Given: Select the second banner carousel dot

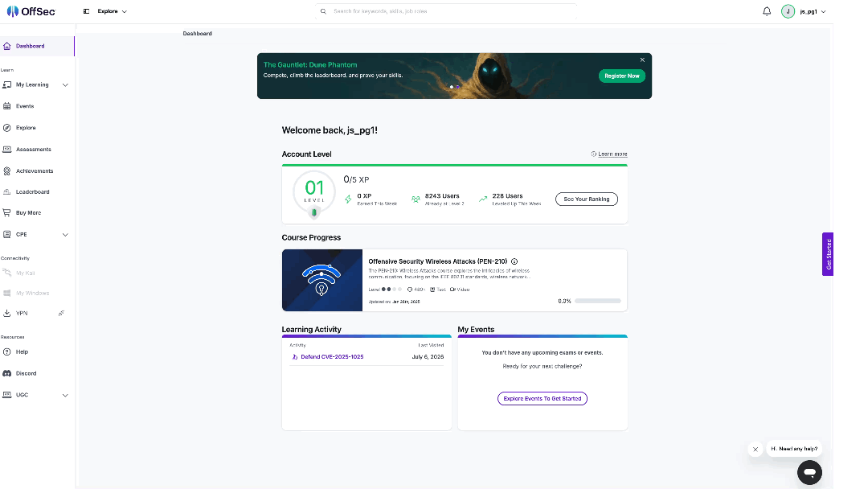Looking at the screenshot, I should [458, 87].
